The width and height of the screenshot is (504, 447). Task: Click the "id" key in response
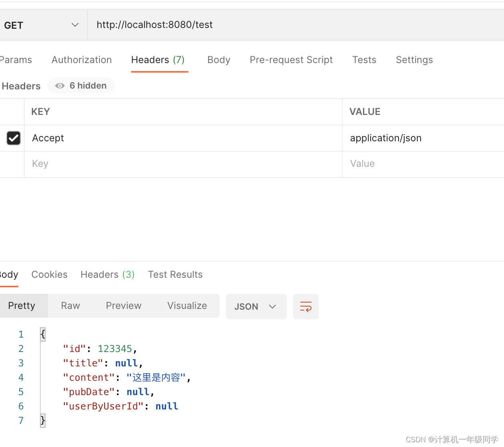(x=75, y=349)
